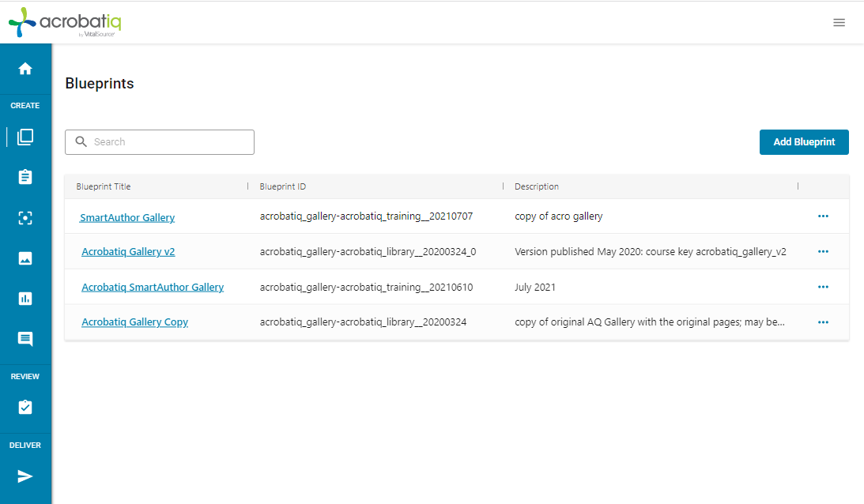Open the clipboard assignment sidebar icon
The image size is (864, 504).
click(x=25, y=177)
